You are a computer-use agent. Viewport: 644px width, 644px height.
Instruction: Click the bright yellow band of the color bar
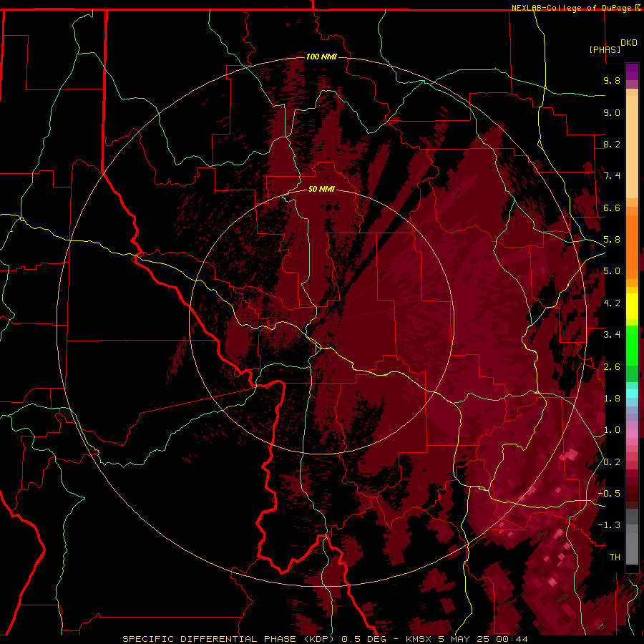632,306
